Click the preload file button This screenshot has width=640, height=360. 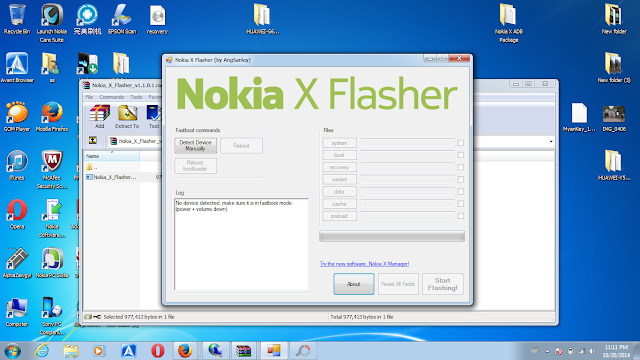tap(340, 216)
